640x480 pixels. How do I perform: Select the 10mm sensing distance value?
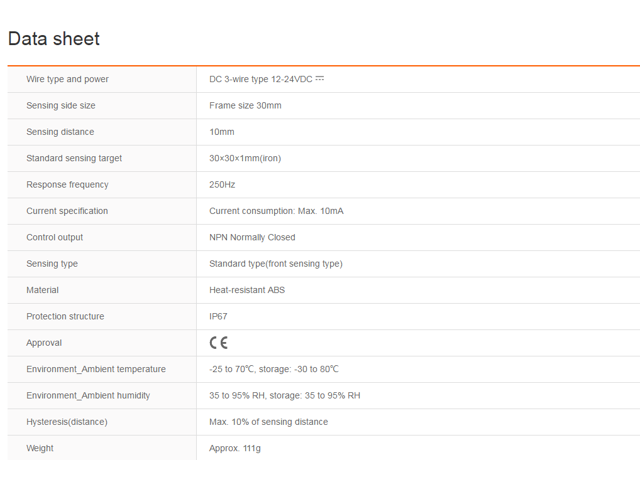click(x=222, y=132)
